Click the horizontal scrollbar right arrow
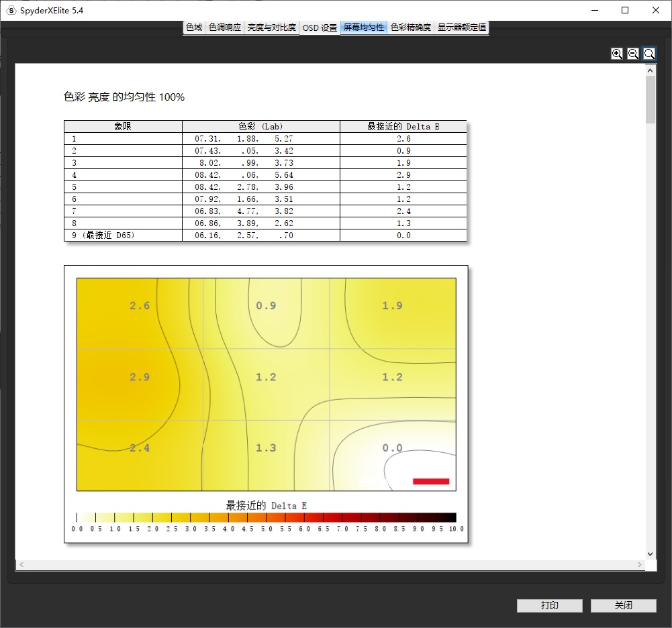The width and height of the screenshot is (672, 628). pyautogui.click(x=639, y=565)
